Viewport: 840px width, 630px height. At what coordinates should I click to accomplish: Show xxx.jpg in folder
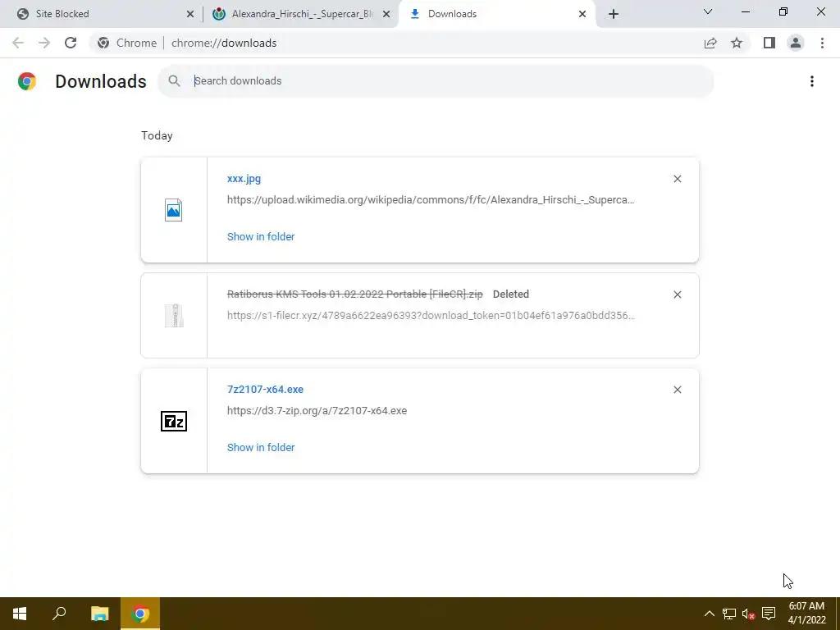pos(261,237)
